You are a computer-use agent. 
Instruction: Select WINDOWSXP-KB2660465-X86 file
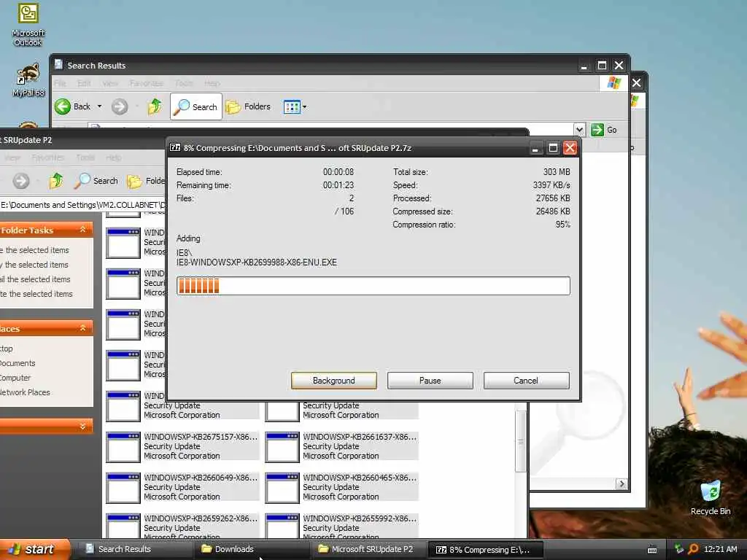[341, 487]
